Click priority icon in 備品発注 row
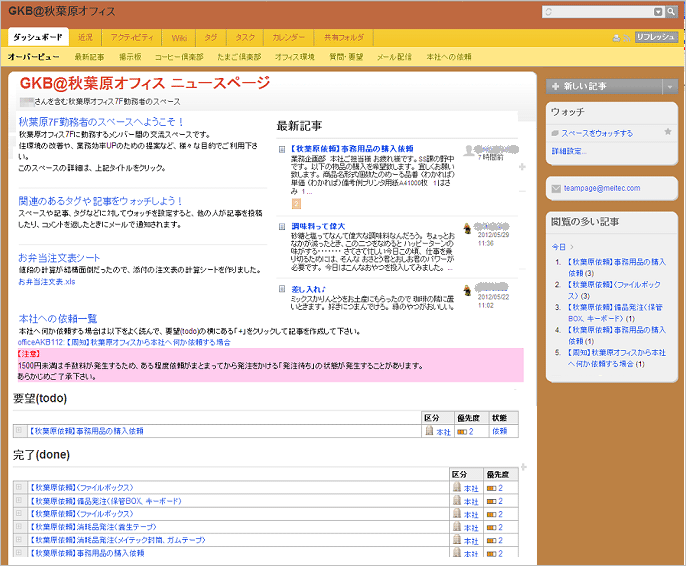 tap(491, 501)
